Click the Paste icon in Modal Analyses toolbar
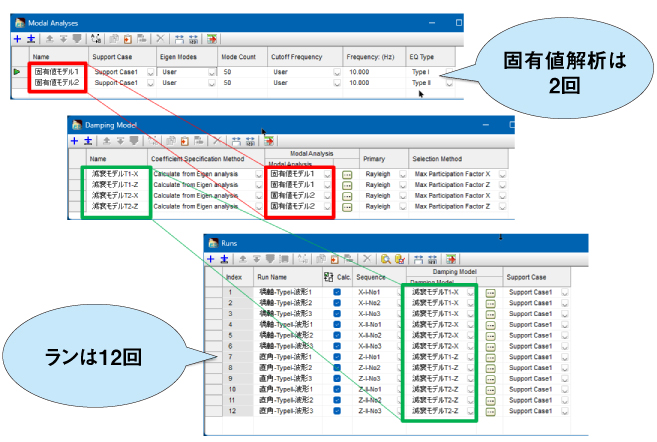This screenshot has width=657, height=442. (x=128, y=39)
